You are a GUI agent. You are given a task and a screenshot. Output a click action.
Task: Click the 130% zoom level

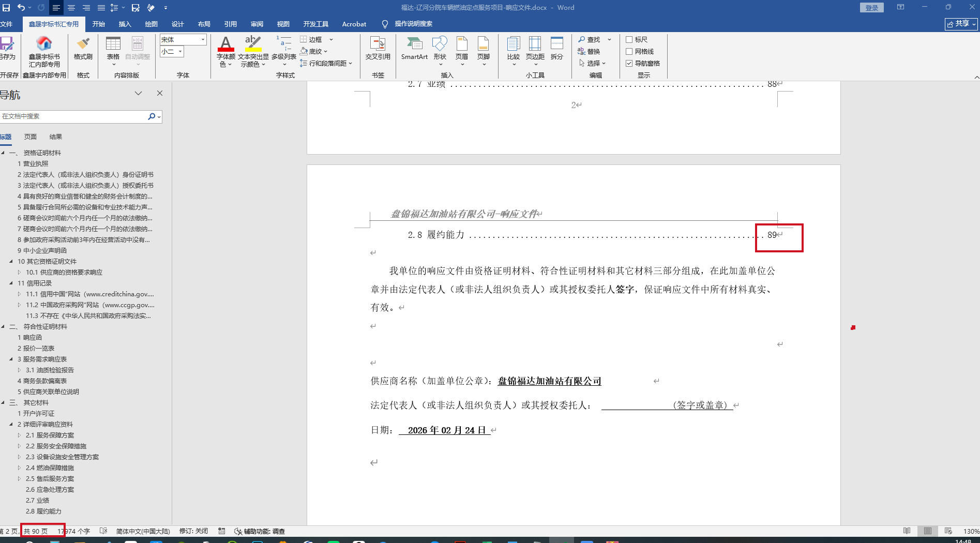tap(971, 531)
